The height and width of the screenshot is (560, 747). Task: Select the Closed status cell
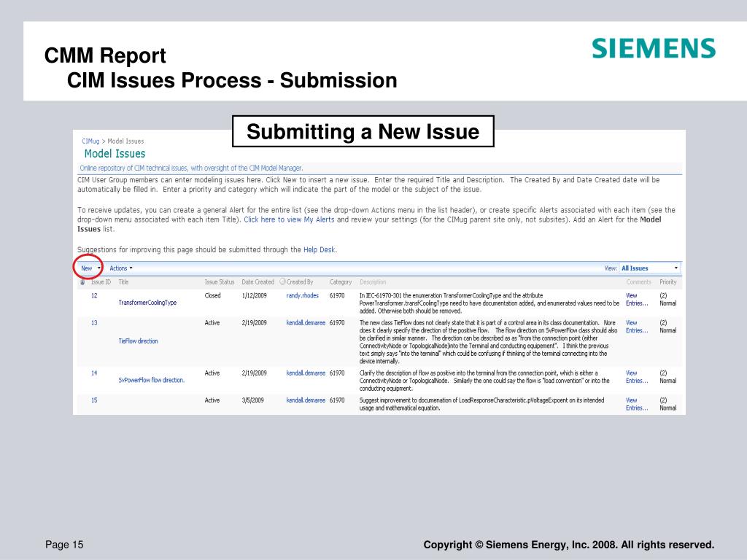[212, 296]
